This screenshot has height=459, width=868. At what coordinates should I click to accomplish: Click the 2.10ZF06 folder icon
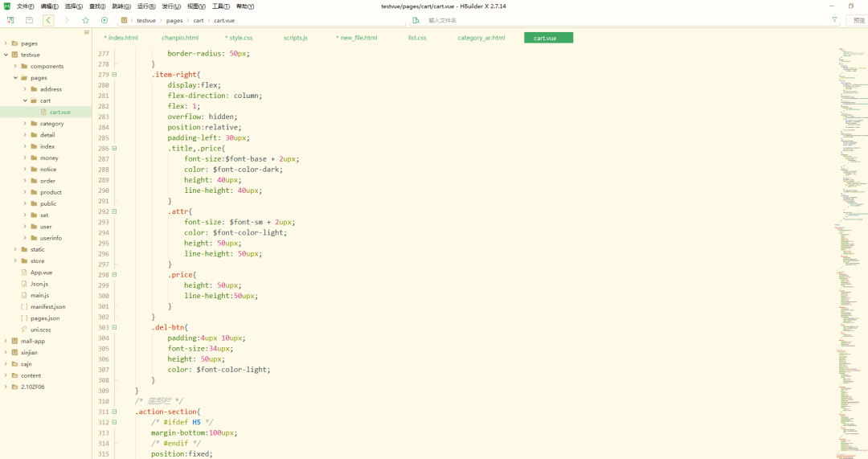pyautogui.click(x=15, y=387)
